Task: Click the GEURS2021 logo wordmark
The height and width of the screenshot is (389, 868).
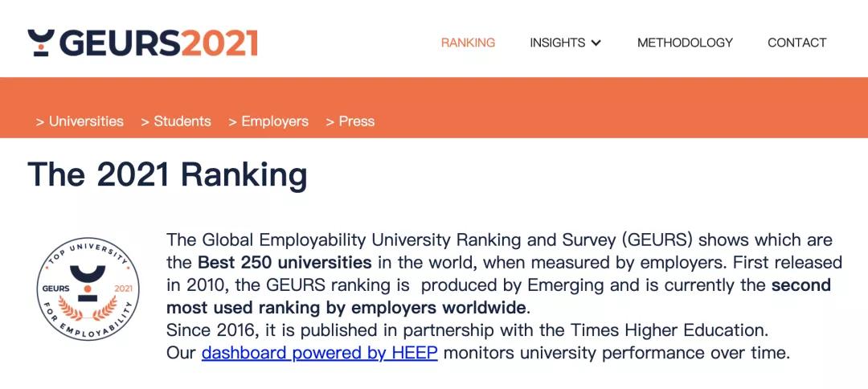Action: tap(158, 43)
